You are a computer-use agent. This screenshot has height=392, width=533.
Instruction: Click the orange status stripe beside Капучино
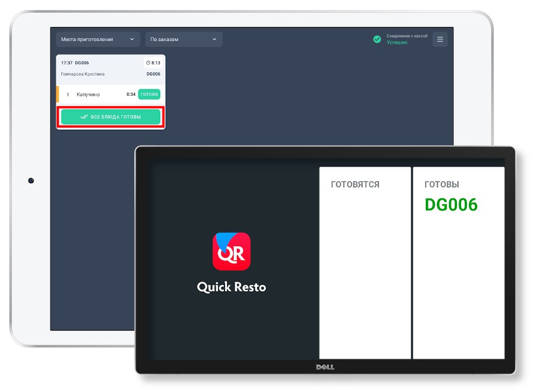coord(58,94)
